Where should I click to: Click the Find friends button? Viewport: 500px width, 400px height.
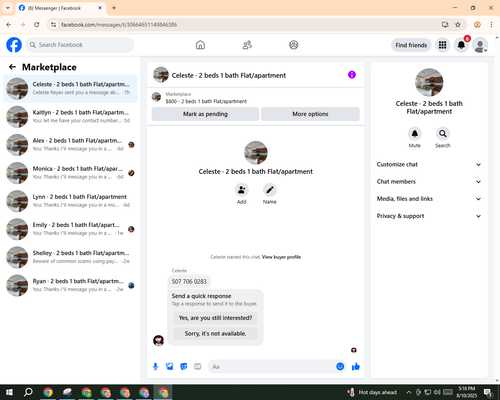click(x=411, y=45)
